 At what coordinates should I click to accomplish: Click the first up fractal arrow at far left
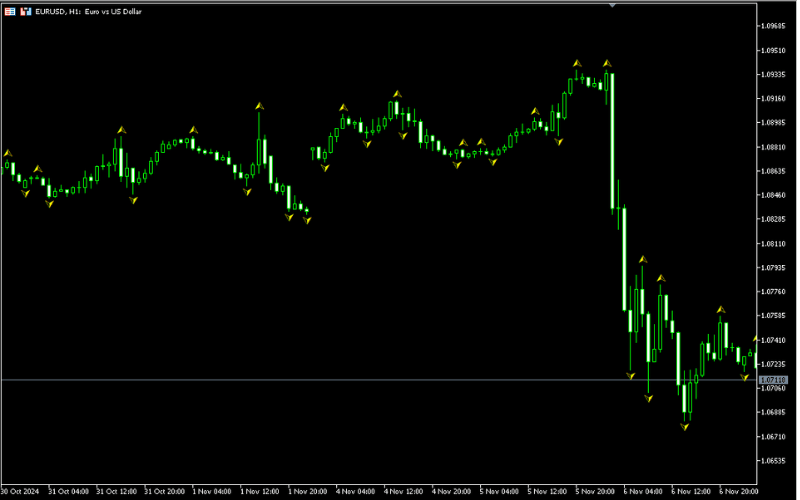7,153
